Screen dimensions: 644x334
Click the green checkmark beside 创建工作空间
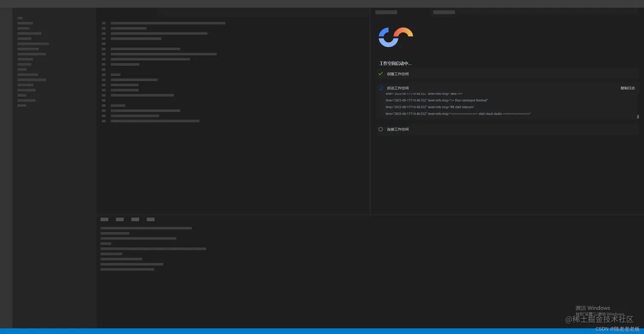pos(381,74)
